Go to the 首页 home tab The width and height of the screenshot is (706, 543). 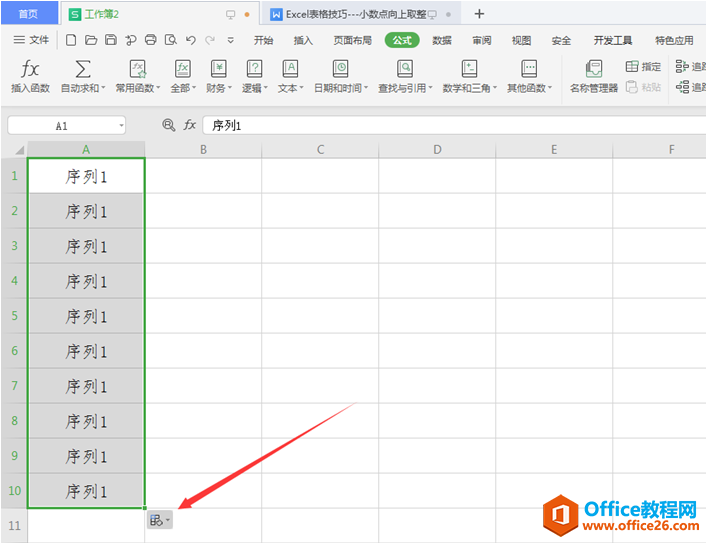tap(29, 14)
